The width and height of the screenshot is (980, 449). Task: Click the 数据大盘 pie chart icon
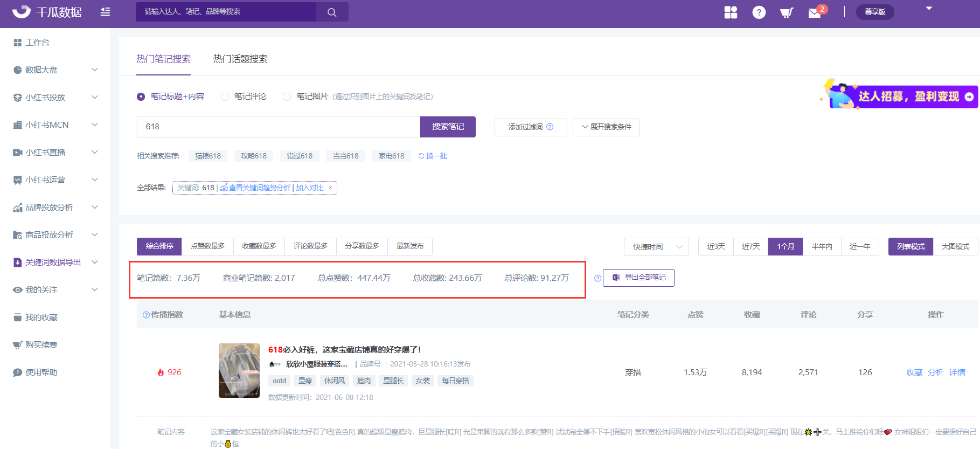point(18,70)
